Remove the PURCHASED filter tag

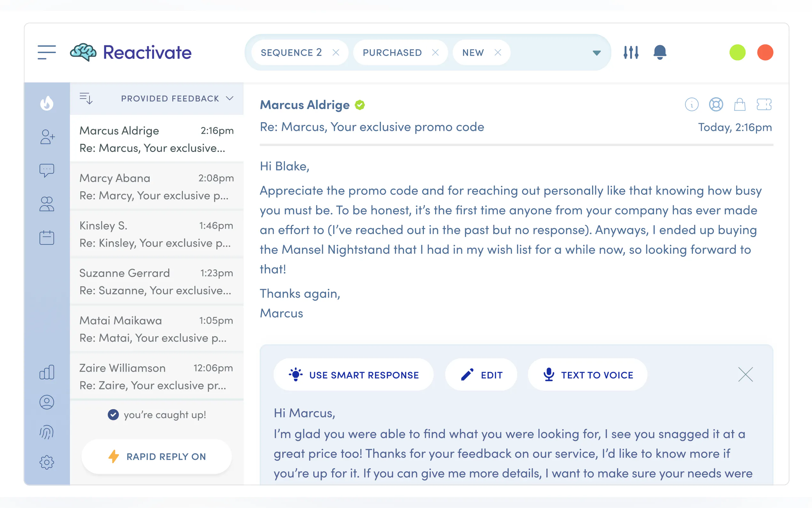435,52
